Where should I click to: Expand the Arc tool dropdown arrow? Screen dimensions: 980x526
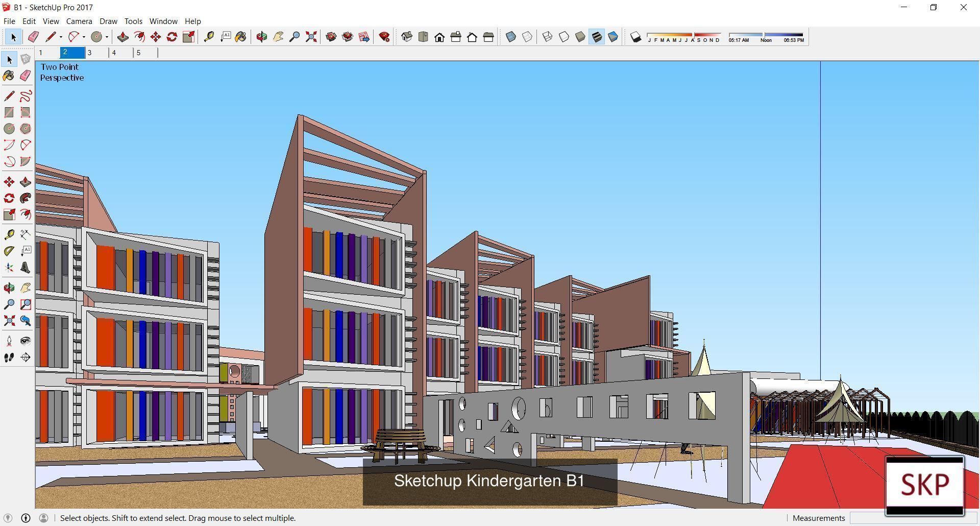[84, 37]
